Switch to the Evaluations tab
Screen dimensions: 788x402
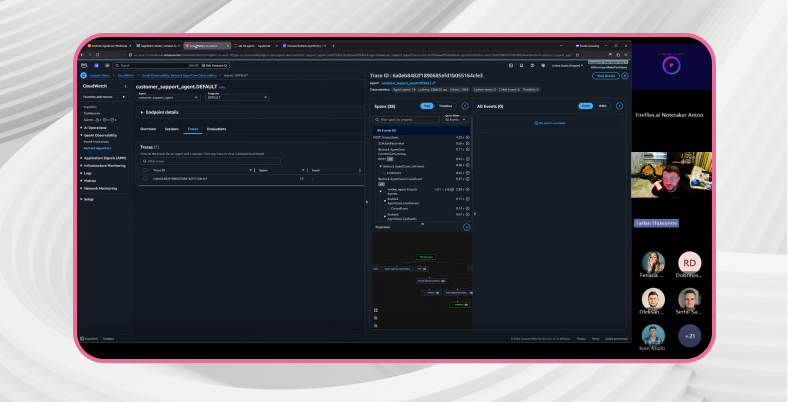coord(217,129)
